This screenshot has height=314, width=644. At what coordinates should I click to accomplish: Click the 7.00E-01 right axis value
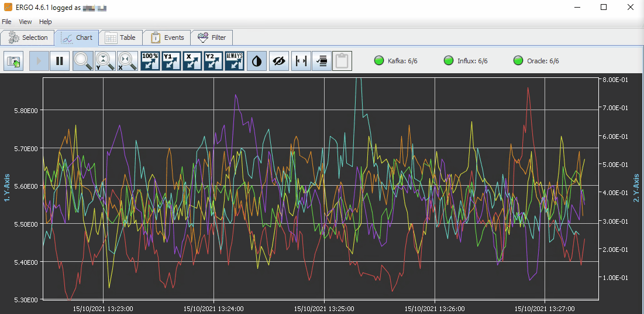point(614,108)
